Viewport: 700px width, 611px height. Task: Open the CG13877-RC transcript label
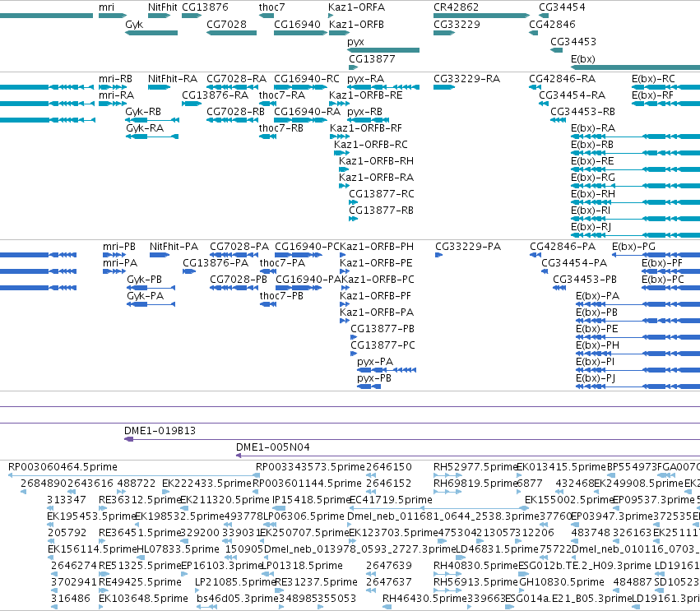(x=382, y=194)
